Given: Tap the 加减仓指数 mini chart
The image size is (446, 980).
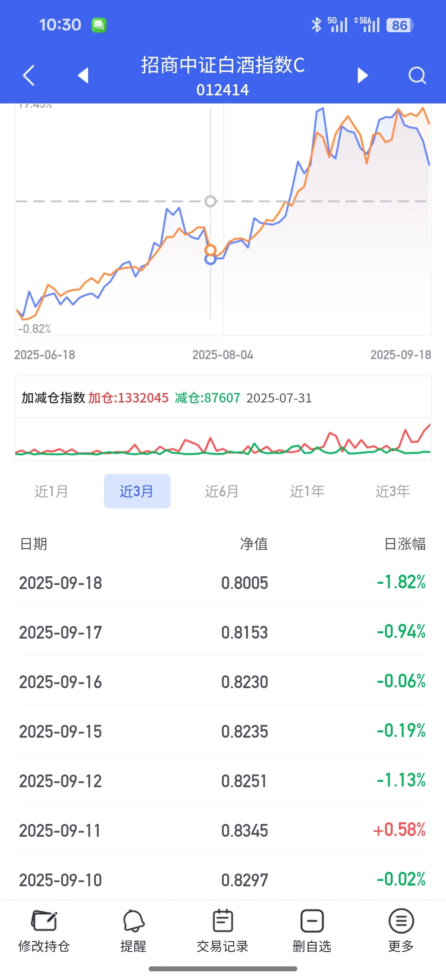Looking at the screenshot, I should [223, 440].
